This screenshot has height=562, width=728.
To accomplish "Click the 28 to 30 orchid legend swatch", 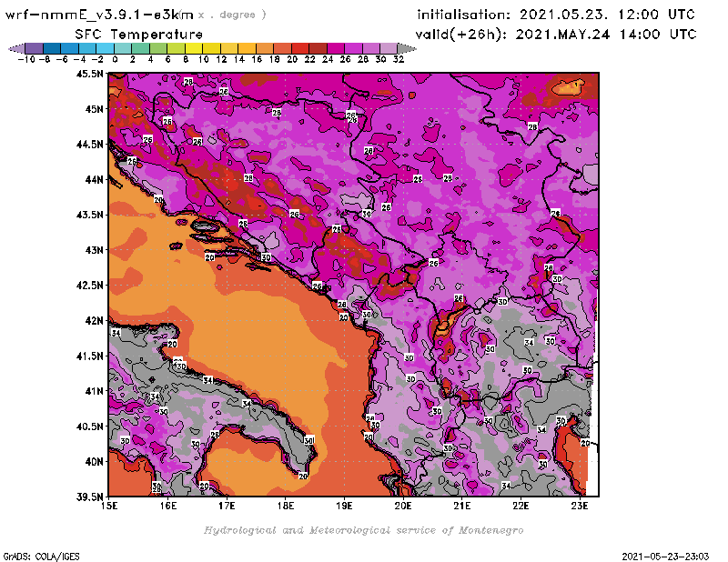I will point(371,48).
